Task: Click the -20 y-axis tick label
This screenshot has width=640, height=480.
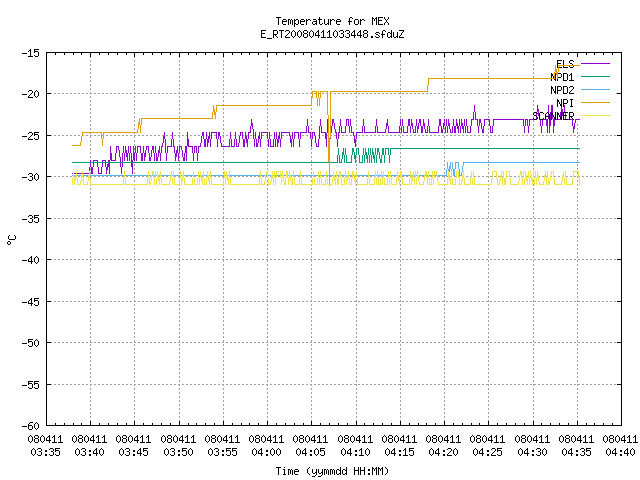Action: [31, 94]
